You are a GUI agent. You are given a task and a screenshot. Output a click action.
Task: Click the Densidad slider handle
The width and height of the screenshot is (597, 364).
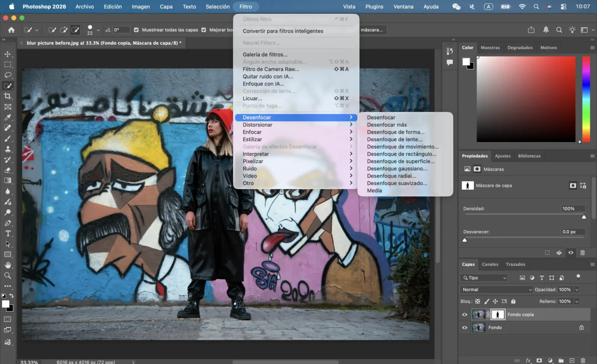pos(584,217)
